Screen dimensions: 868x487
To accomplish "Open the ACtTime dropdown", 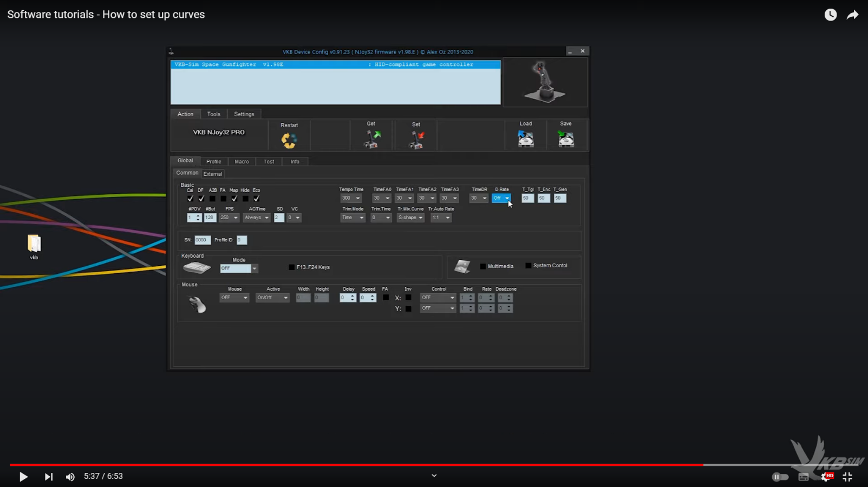I will tap(257, 218).
